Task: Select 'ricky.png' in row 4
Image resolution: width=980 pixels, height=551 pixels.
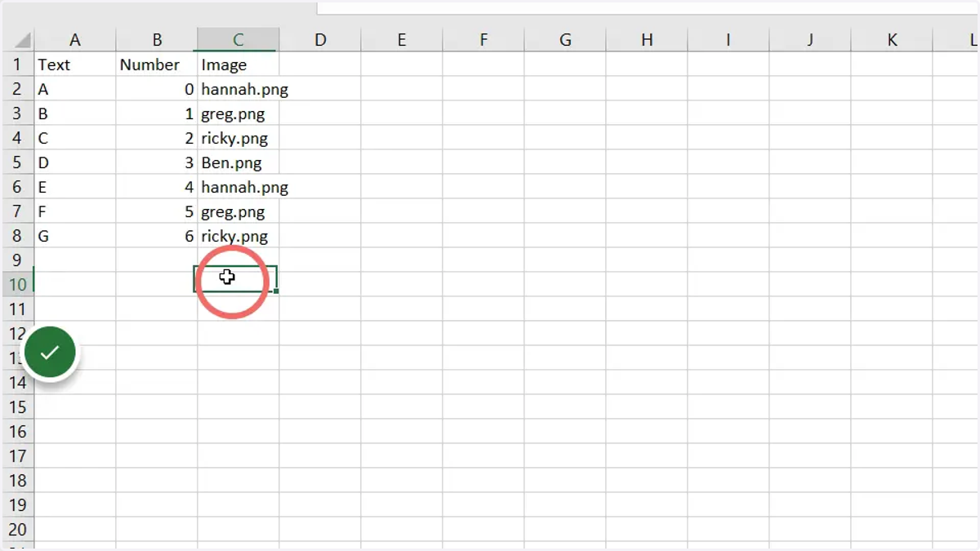Action: 238,138
